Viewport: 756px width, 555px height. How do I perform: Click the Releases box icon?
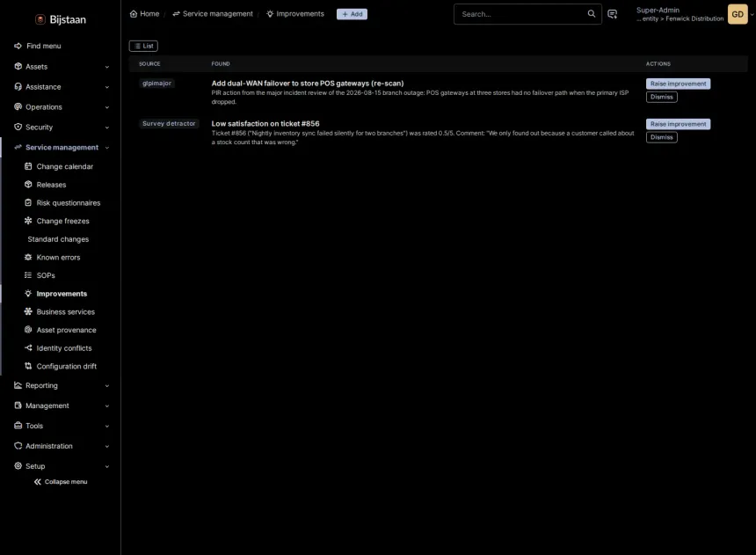click(28, 185)
